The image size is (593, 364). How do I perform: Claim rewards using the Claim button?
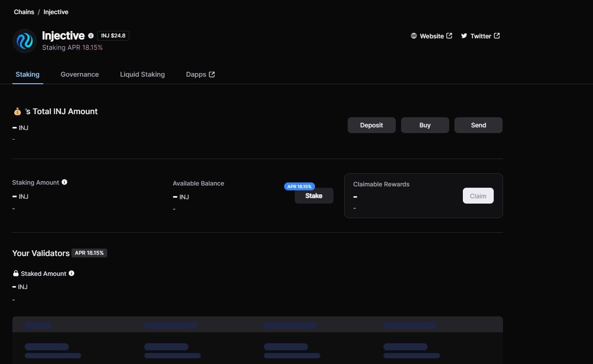[x=478, y=196]
